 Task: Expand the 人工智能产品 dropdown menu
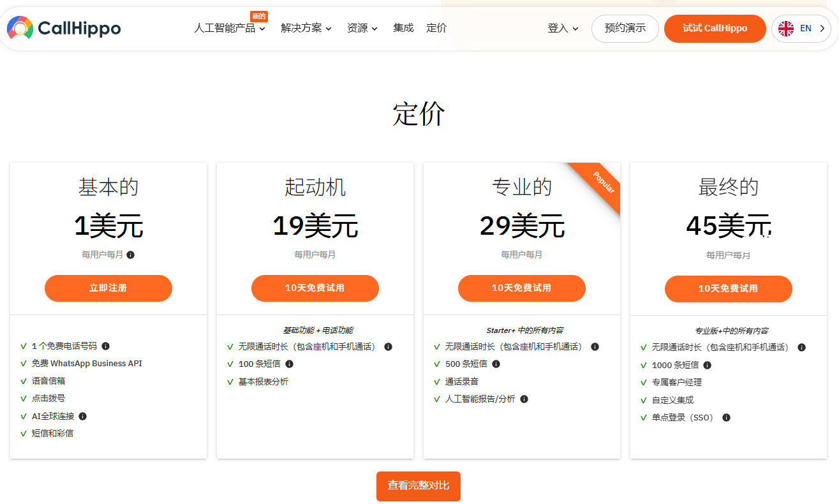[x=230, y=28]
